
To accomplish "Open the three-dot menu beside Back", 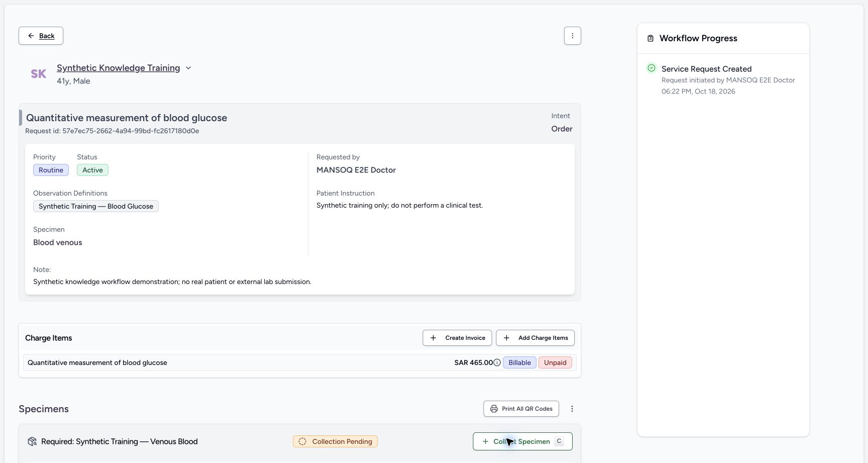I will pyautogui.click(x=572, y=36).
